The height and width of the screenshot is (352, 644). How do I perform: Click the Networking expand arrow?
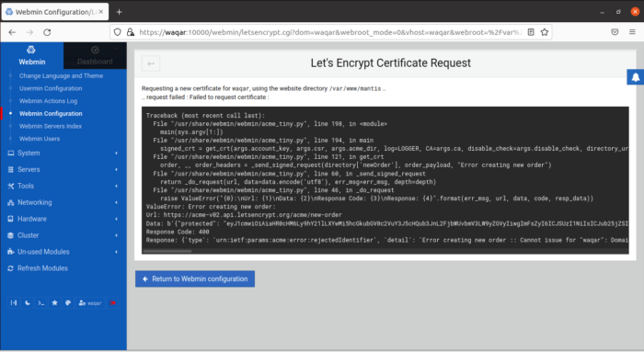pyautogui.click(x=116, y=202)
